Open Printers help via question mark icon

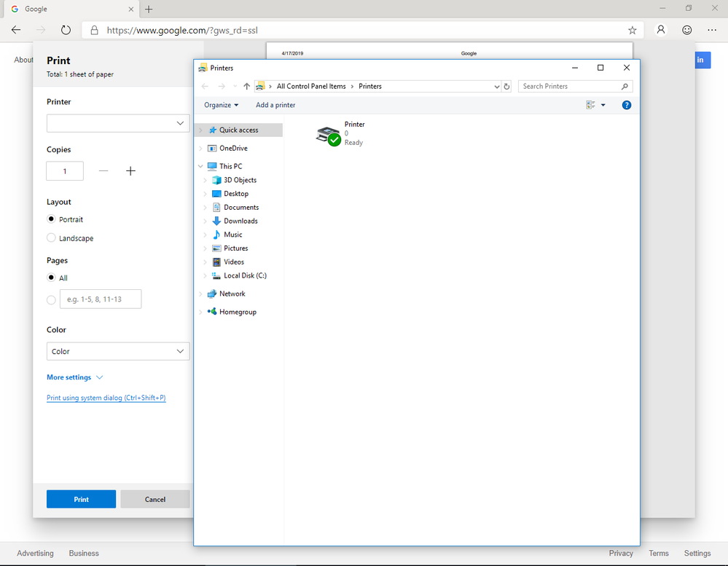click(x=626, y=106)
